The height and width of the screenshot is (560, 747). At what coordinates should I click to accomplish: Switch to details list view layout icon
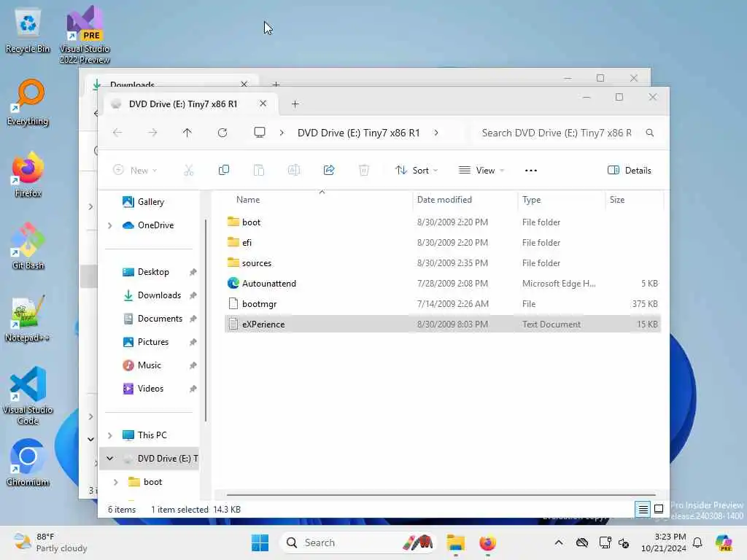click(643, 510)
